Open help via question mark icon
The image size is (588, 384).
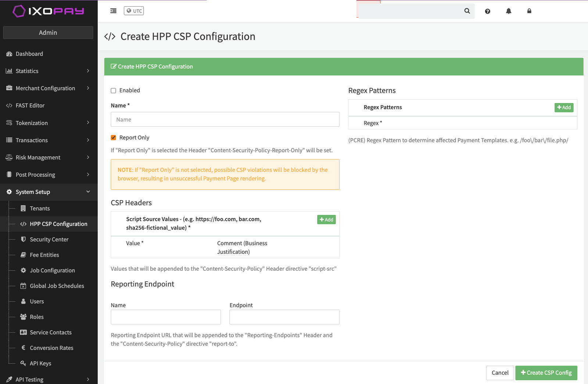[x=488, y=11]
